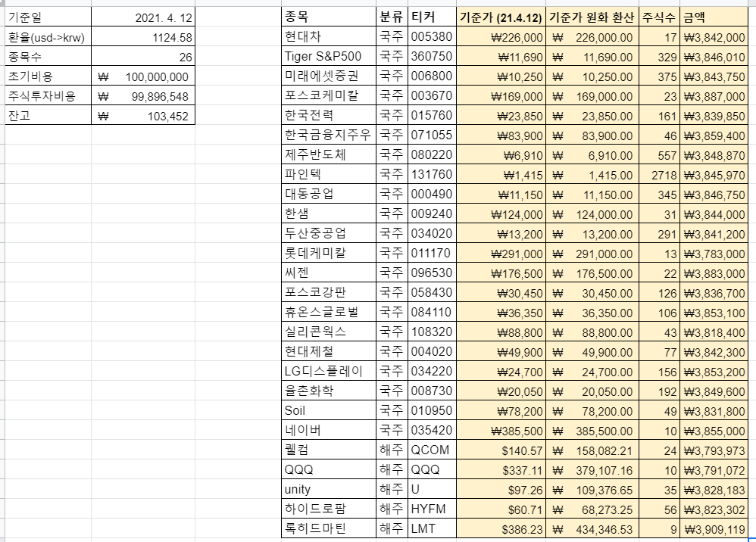756x542 pixels.
Task: Select the 한국전력 cell
Action: tap(328, 116)
